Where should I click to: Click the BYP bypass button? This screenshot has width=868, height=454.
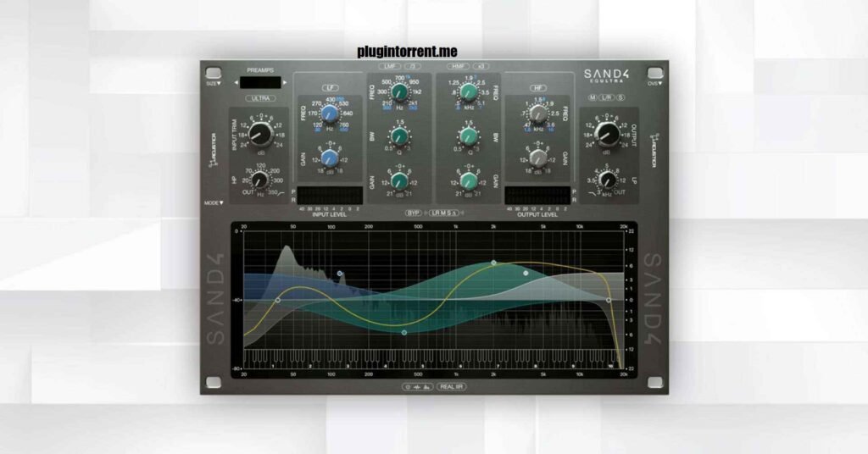tap(414, 213)
